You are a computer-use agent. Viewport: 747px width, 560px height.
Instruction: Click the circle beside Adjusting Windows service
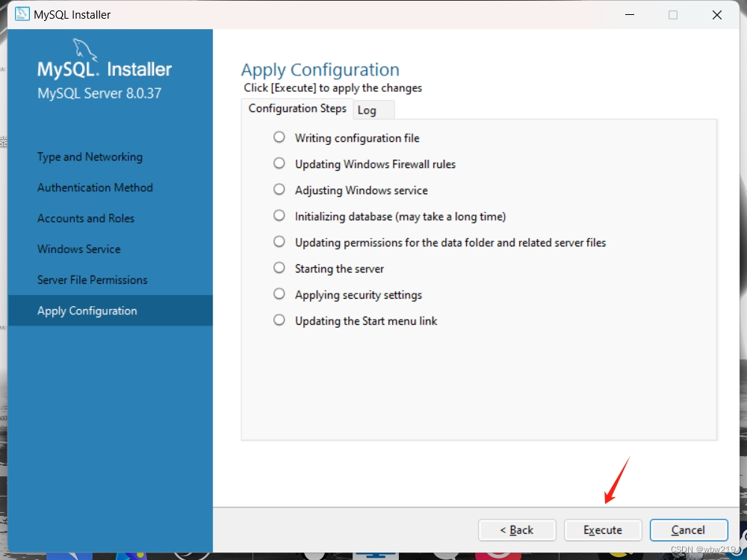[279, 190]
